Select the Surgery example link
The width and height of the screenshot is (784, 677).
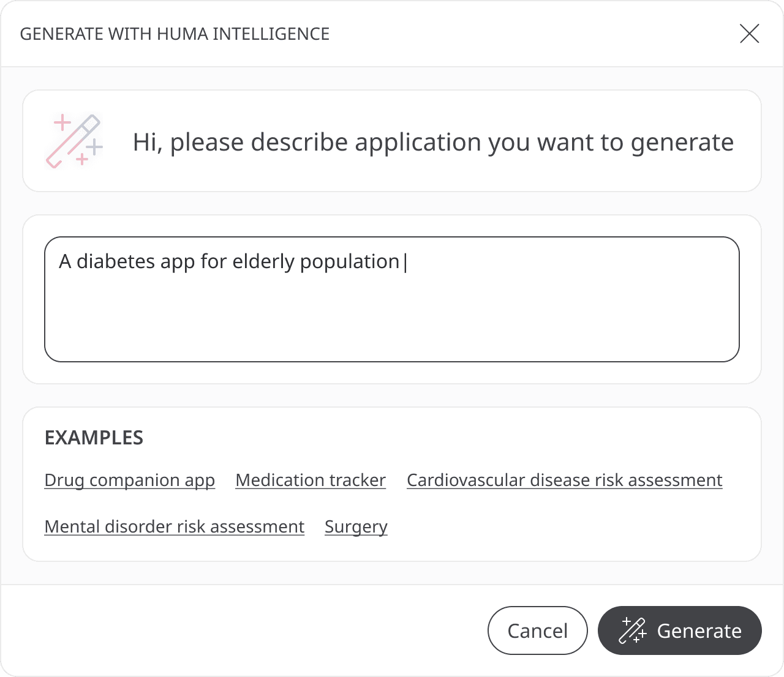point(356,527)
